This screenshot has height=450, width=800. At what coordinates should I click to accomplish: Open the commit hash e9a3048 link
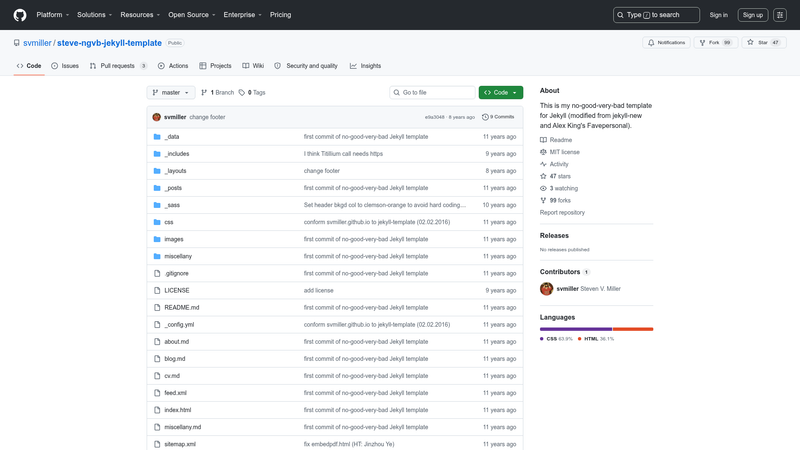435,117
